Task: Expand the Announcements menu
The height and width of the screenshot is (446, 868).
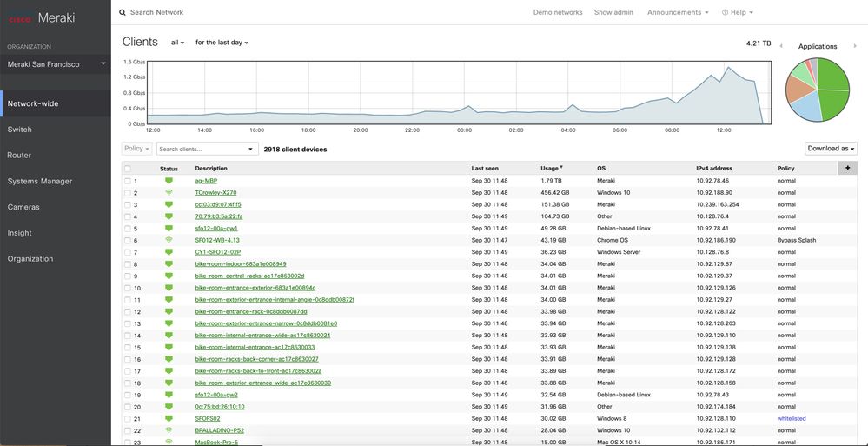Action: 678,12
